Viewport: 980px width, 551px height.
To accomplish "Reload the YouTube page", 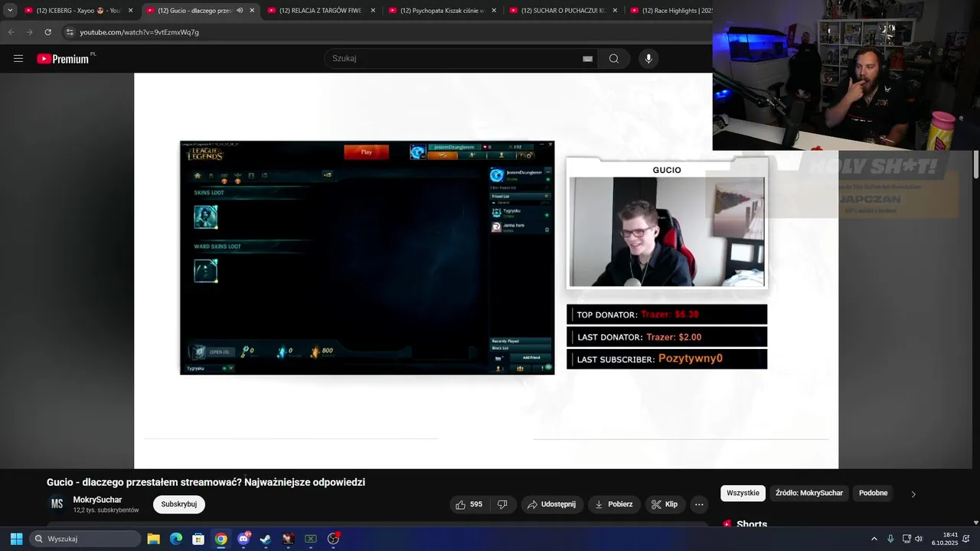I will (47, 32).
